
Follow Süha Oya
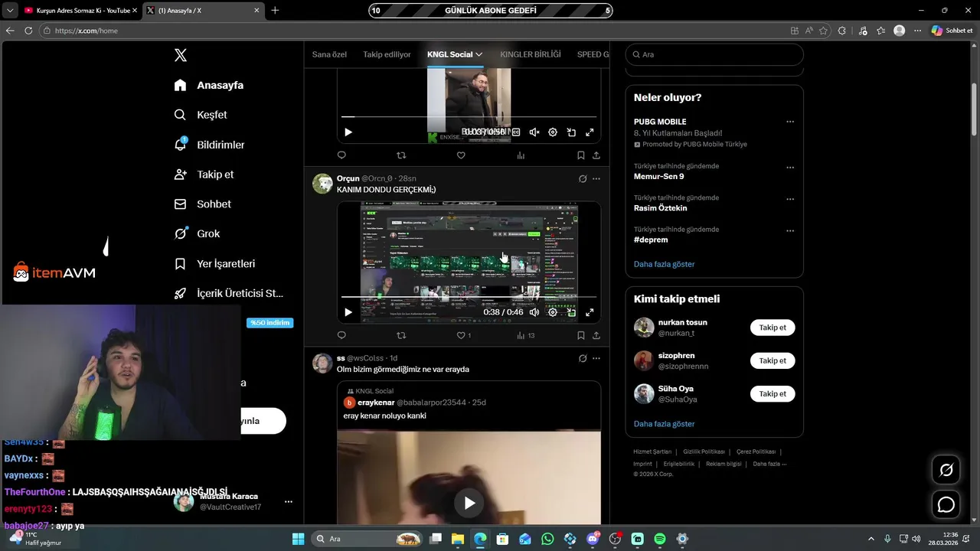pyautogui.click(x=773, y=393)
